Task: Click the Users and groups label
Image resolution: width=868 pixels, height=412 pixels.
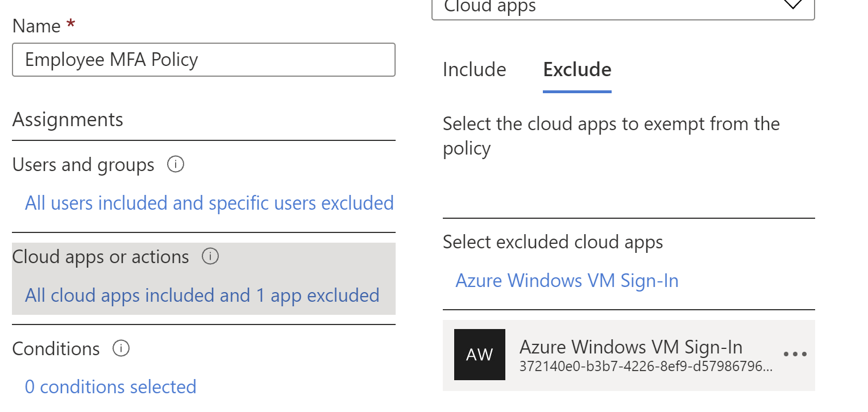Action: click(x=83, y=165)
